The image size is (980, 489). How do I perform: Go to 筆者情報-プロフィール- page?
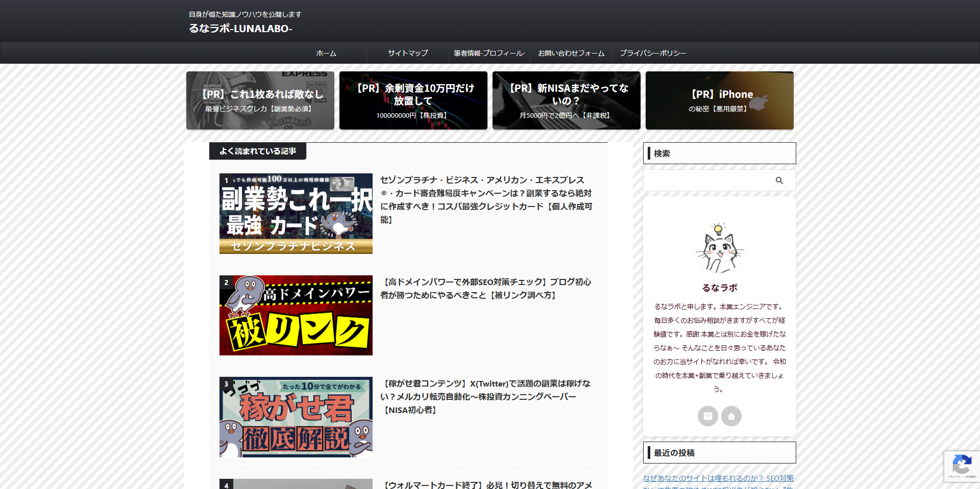489,53
